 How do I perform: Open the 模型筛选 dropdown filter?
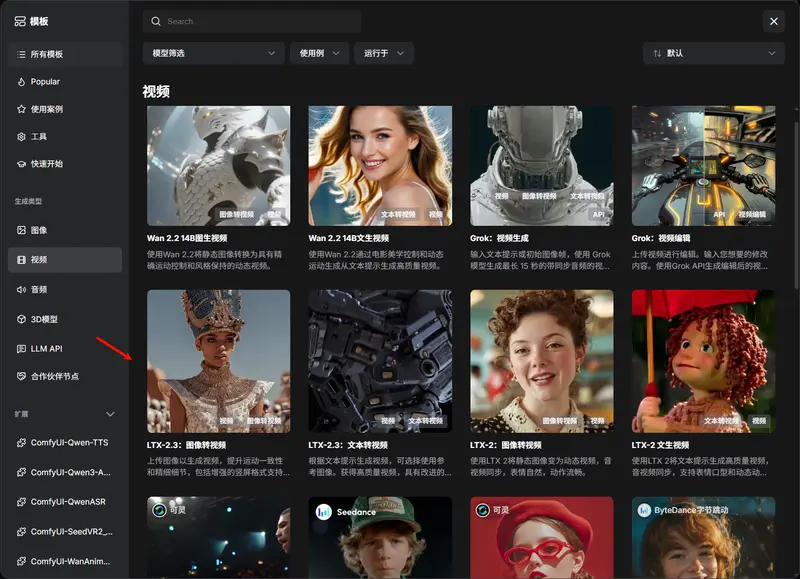(x=214, y=53)
